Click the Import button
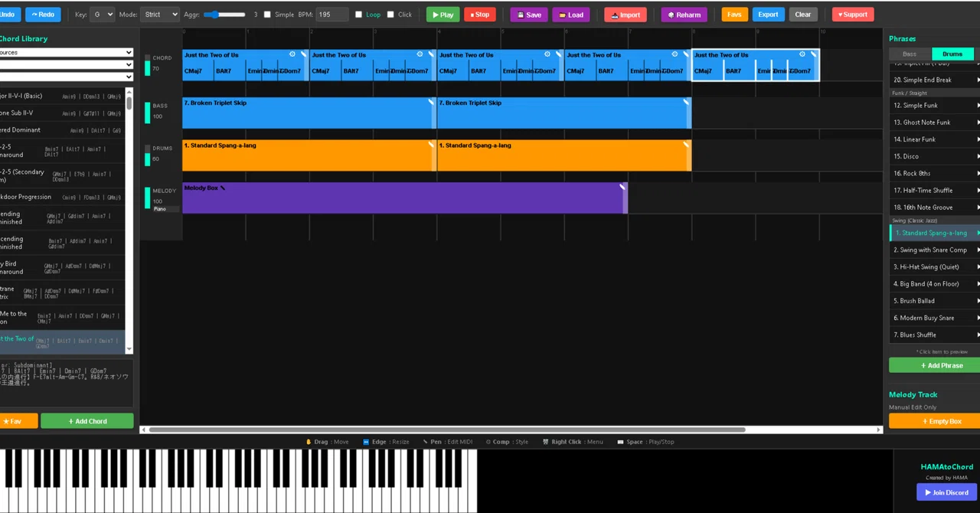This screenshot has height=513, width=980. click(x=626, y=15)
